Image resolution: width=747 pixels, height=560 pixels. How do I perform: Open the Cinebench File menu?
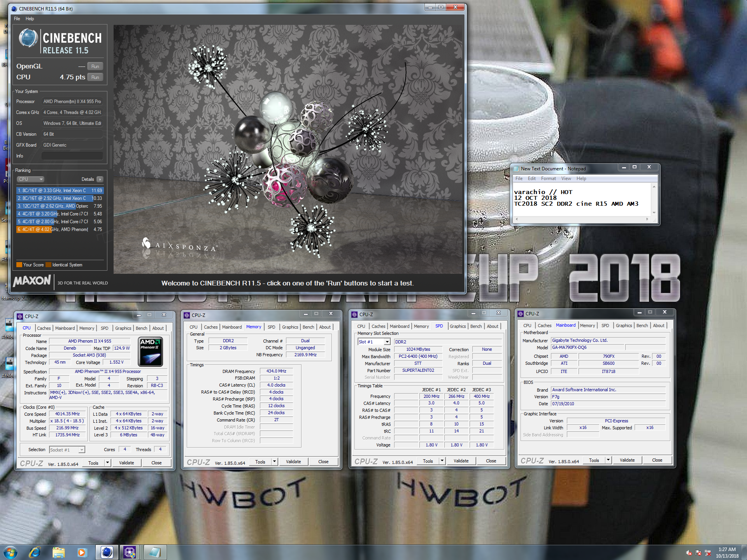point(17,19)
